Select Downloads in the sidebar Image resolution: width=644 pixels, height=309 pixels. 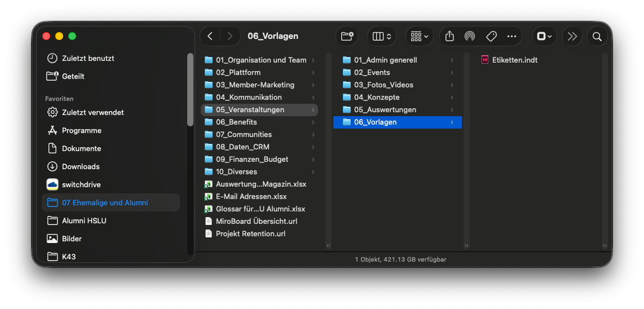pos(81,166)
